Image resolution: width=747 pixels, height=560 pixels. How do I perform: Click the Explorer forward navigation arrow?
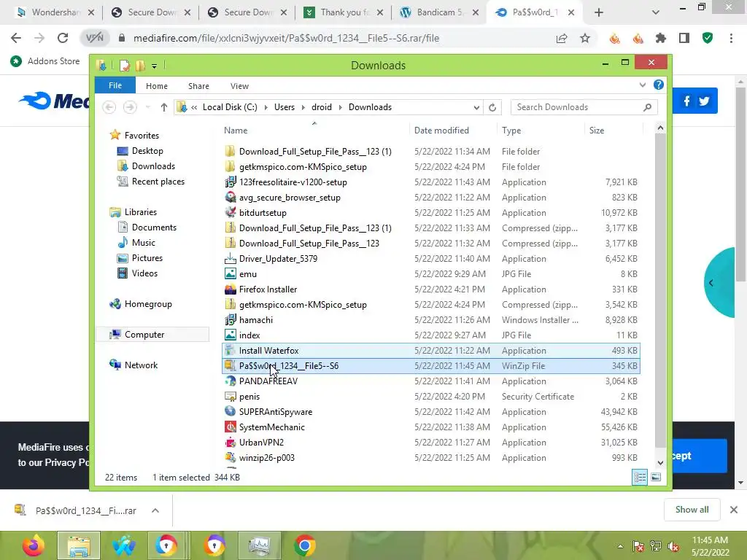click(130, 108)
